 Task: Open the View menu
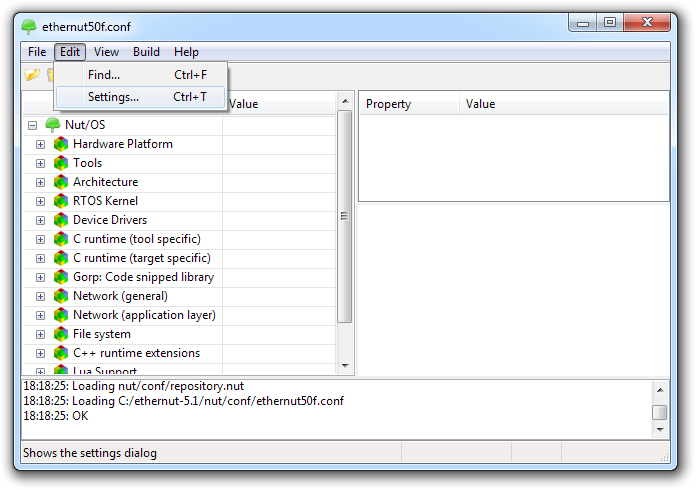(106, 52)
